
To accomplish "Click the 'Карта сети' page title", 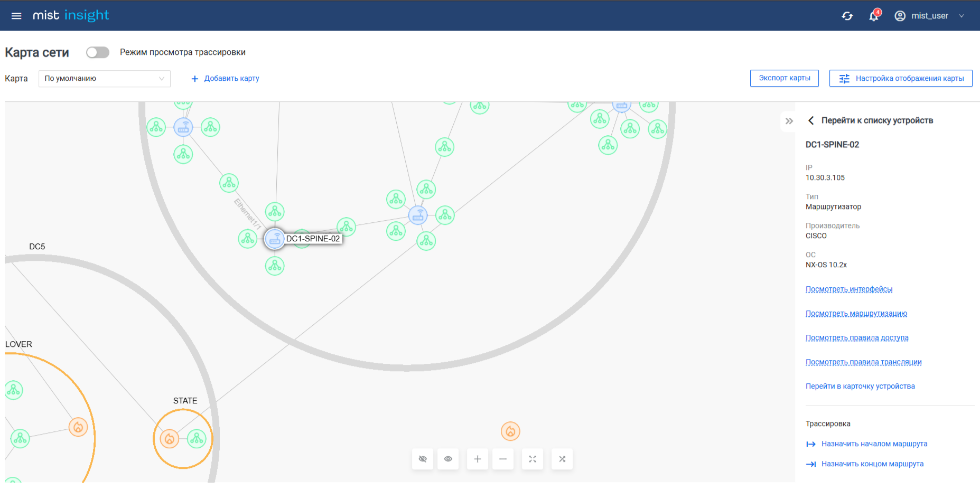I will click(x=37, y=52).
